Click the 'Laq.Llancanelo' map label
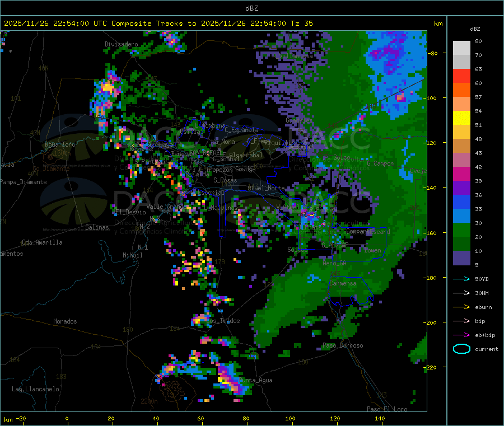Viewport: 504px width, 426px height. (35, 390)
